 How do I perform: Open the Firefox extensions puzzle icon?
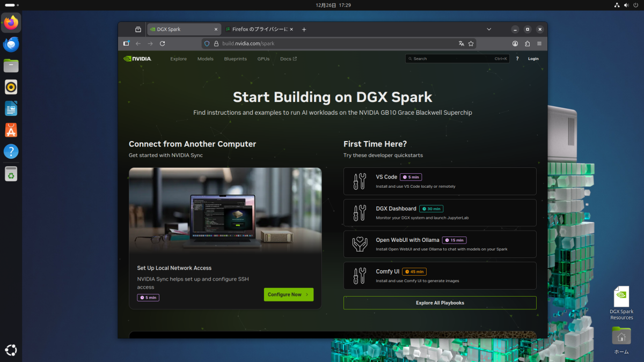click(x=527, y=43)
